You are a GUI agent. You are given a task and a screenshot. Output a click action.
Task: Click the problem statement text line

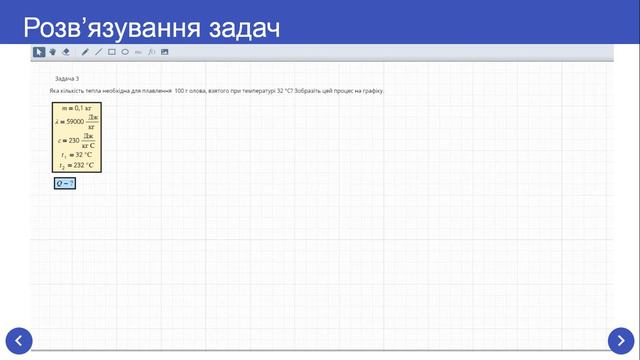point(217,91)
